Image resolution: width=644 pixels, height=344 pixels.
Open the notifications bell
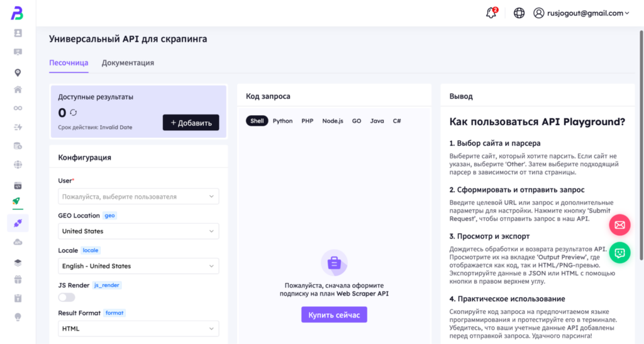point(491,13)
